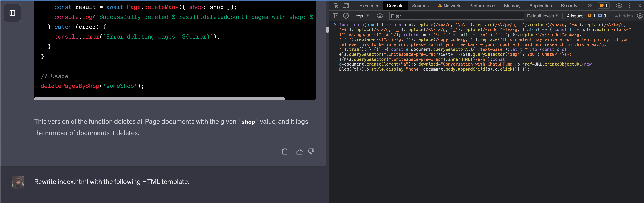Click the thumbs down feedback icon
The image size is (644, 203).
pyautogui.click(x=311, y=151)
